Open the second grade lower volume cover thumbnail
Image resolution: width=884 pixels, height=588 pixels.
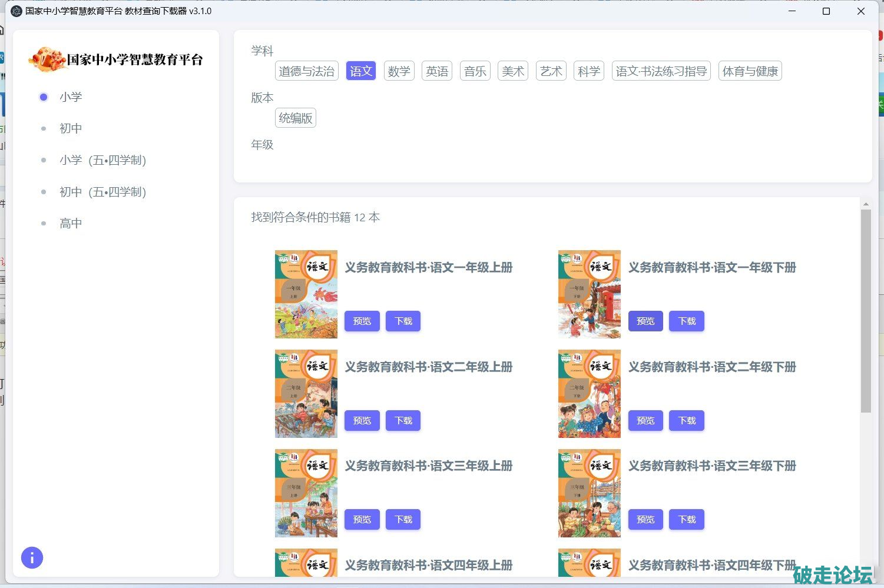(x=589, y=394)
